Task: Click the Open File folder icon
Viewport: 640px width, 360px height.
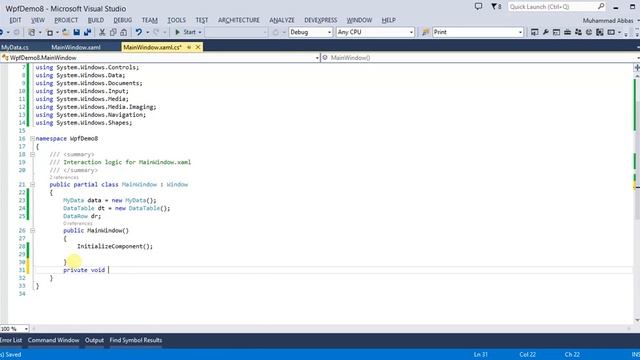Action: click(x=65, y=32)
